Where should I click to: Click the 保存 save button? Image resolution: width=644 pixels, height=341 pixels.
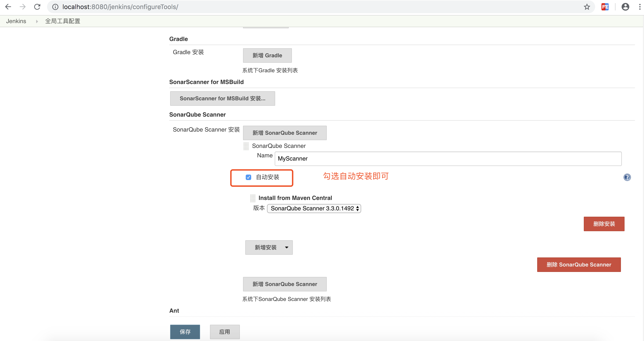click(x=185, y=332)
